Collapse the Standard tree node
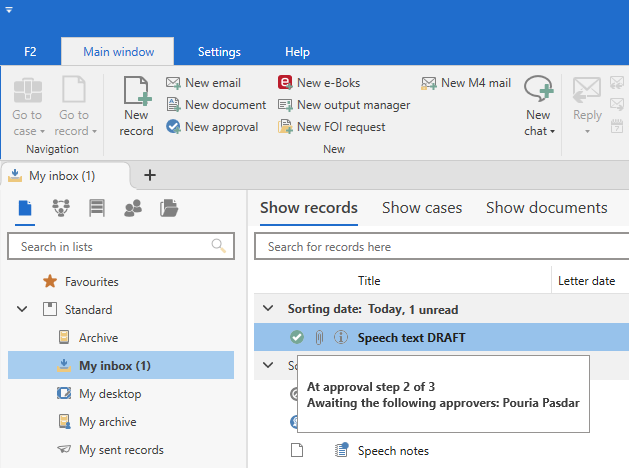 pyautogui.click(x=22, y=310)
